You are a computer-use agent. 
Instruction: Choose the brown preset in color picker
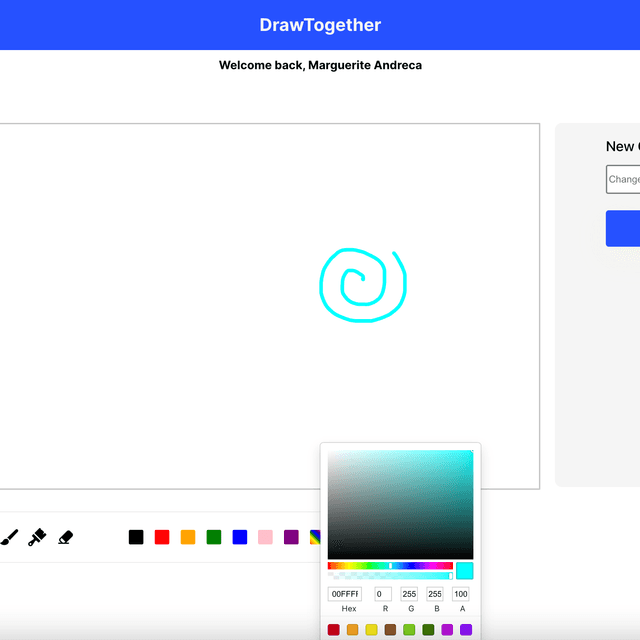[390, 630]
